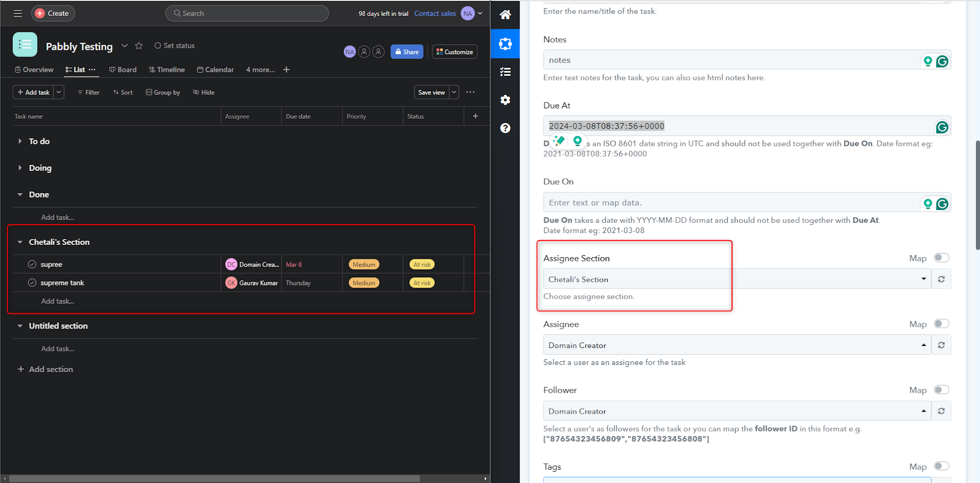
Task: Switch to the Overview tab
Action: click(34, 70)
